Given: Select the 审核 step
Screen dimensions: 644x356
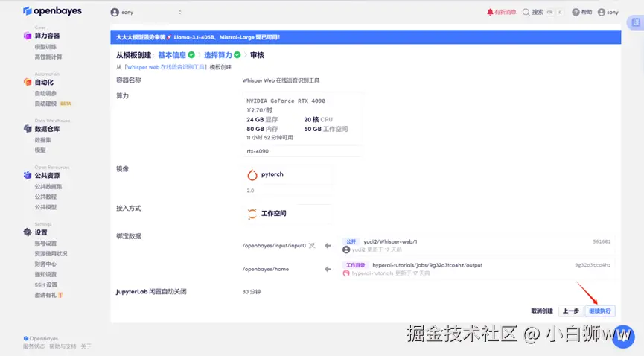Looking at the screenshot, I should [x=257, y=55].
